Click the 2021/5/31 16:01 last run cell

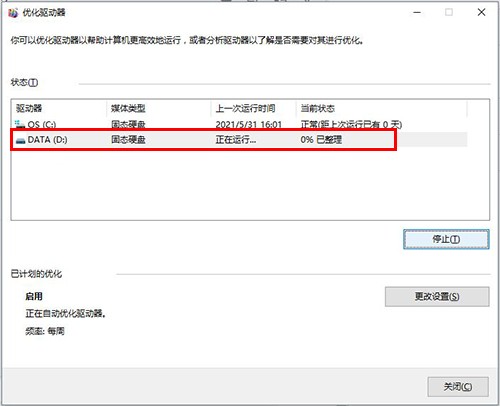tap(249, 125)
